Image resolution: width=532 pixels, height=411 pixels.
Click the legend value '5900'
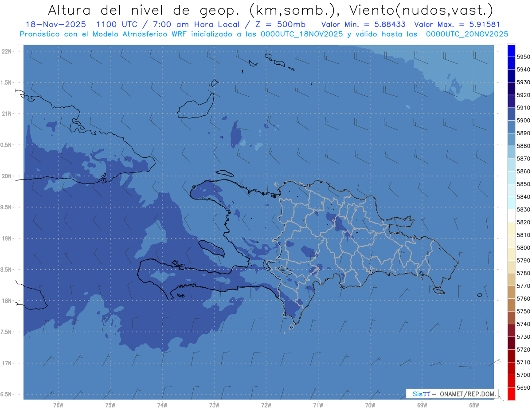[524, 121]
